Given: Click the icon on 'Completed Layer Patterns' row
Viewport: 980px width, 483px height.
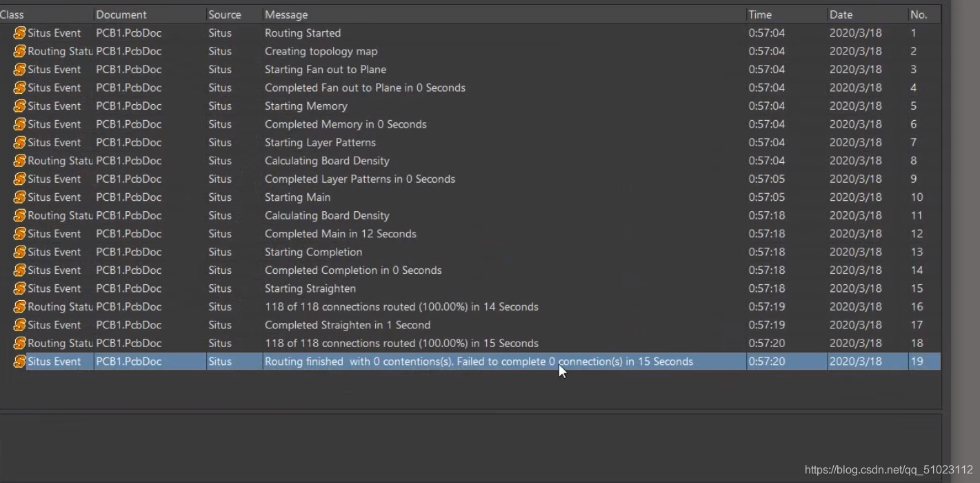Looking at the screenshot, I should point(20,179).
